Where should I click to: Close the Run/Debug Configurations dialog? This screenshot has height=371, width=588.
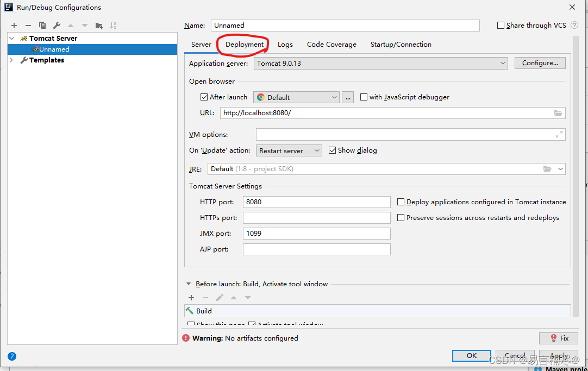(x=572, y=7)
